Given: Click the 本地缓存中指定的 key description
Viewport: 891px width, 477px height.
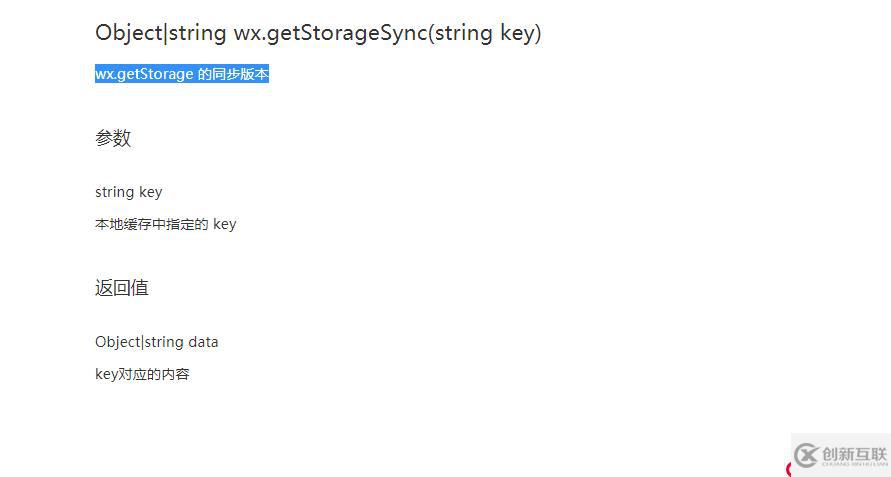Looking at the screenshot, I should tap(165, 224).
